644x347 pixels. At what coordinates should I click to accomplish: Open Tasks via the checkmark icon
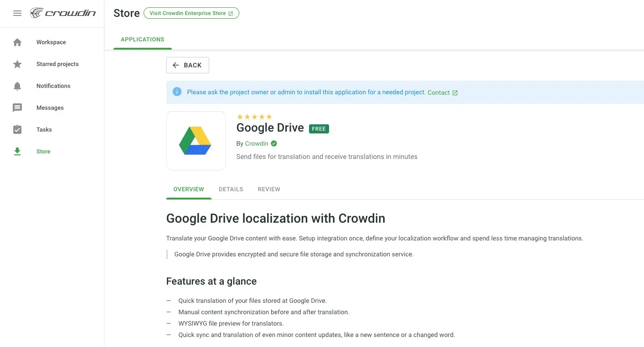pos(17,129)
